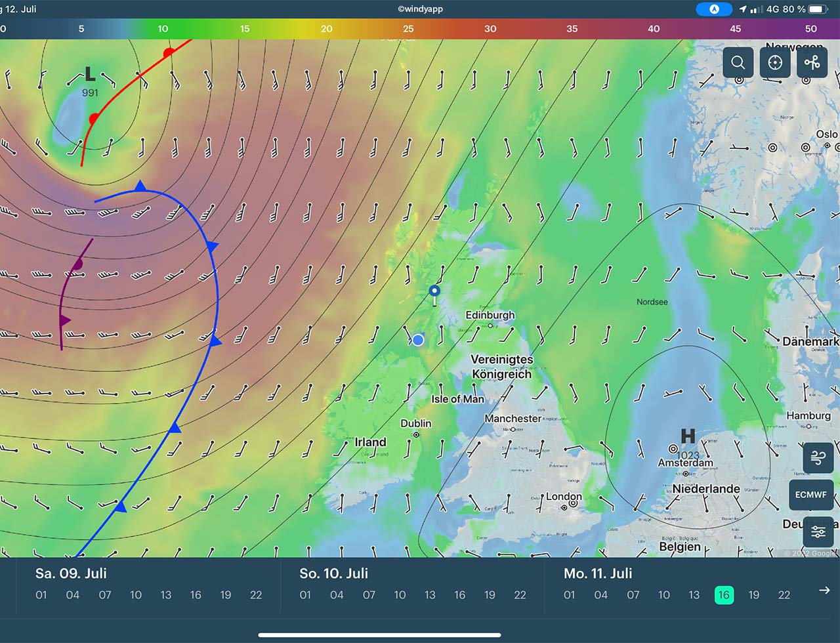The height and width of the screenshot is (643, 840).
Task: Open the route sharing nodes button
Action: (812, 62)
